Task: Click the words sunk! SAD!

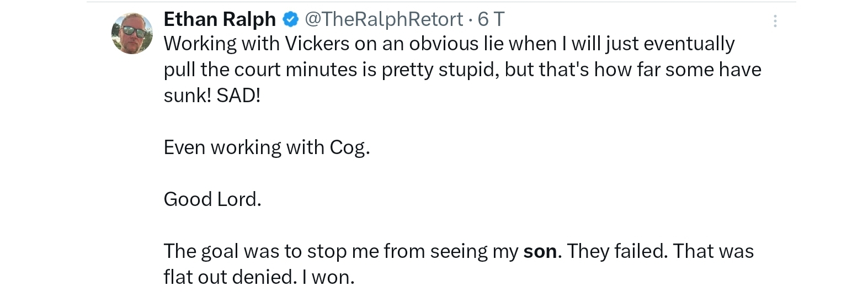Action: pos(212,96)
